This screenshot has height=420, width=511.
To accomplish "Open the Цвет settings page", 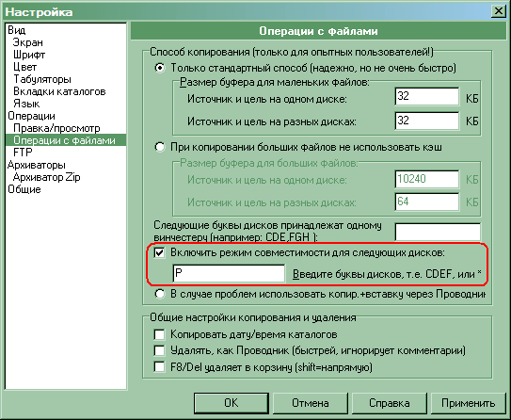I will [24, 67].
